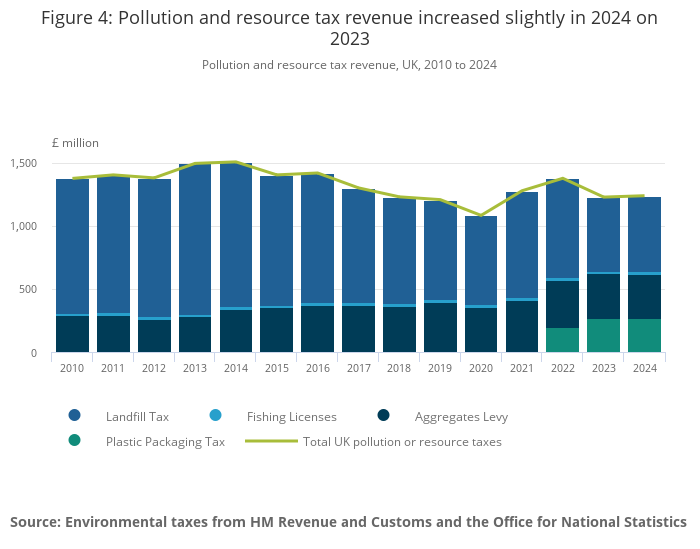Click the subtitle 'Pollution and resource tax revenue, UK'
This screenshot has width=700, height=549.
[x=349, y=65]
